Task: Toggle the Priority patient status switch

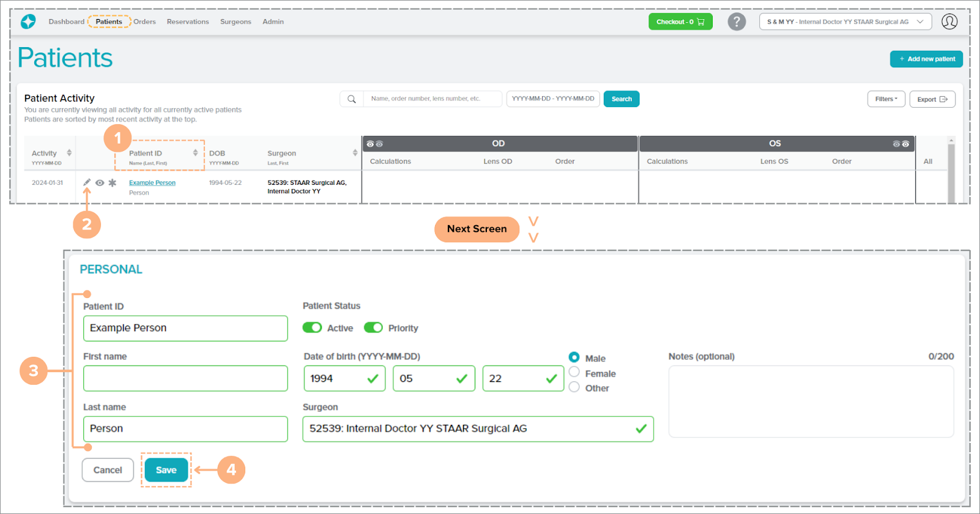Action: click(373, 328)
